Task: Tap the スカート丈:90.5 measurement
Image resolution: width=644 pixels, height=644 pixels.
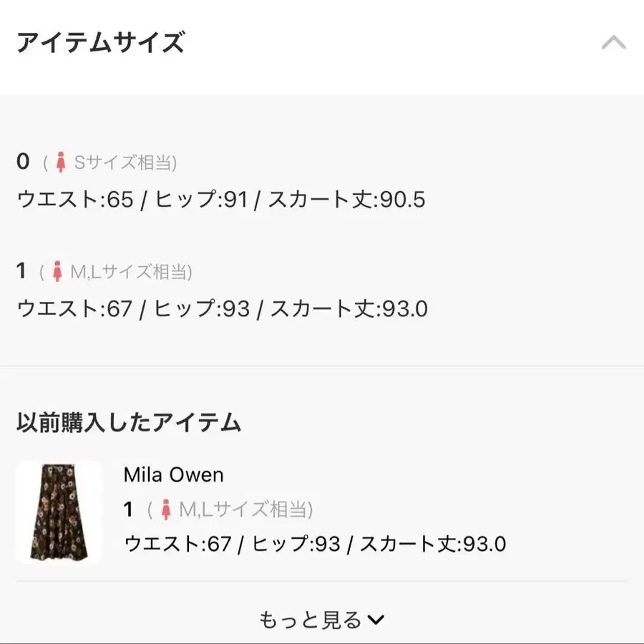Action: (347, 200)
